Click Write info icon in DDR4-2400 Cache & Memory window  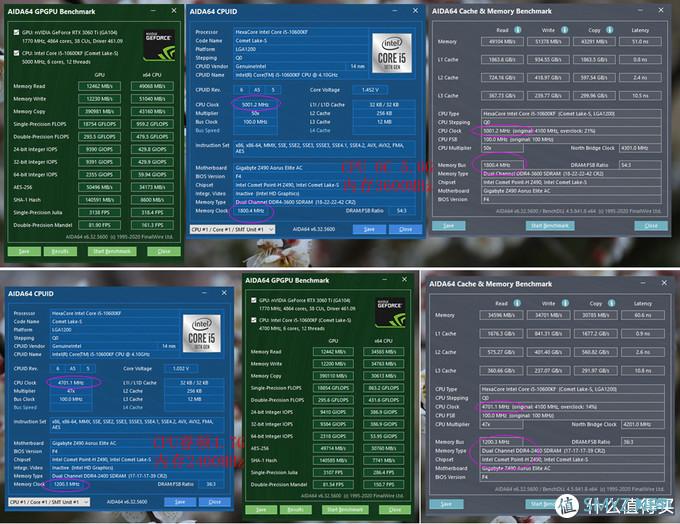(565, 303)
